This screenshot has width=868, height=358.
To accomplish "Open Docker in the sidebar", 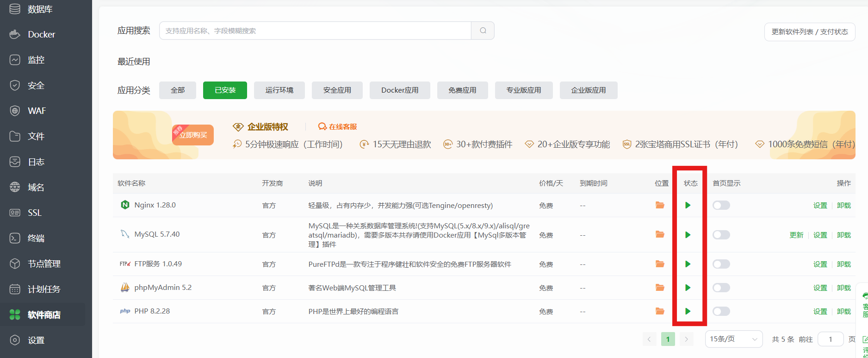I will pos(41,34).
